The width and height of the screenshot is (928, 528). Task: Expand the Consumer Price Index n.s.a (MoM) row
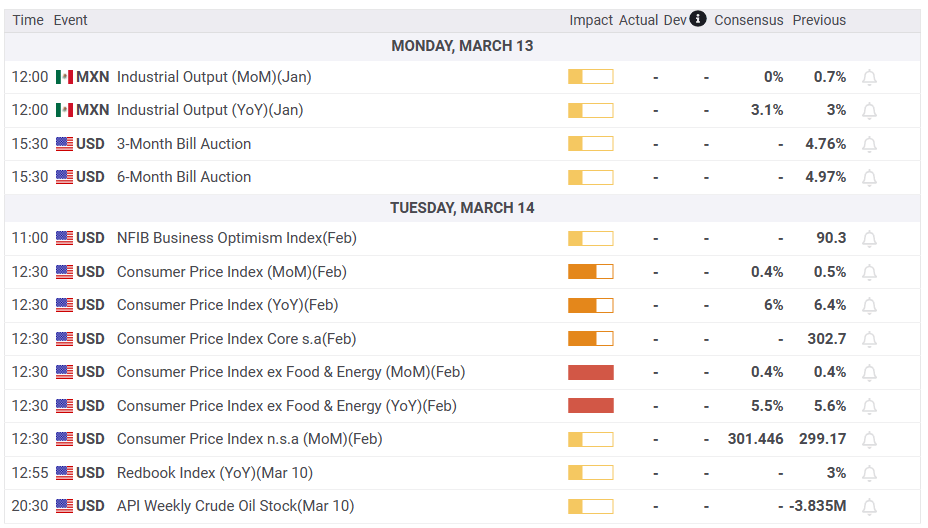click(249, 439)
